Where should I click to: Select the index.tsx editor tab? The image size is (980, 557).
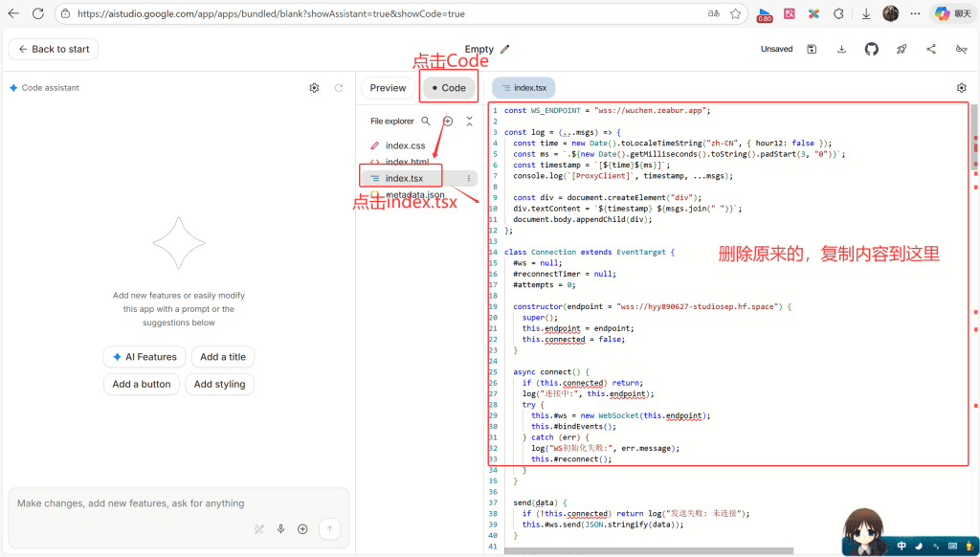coord(523,88)
